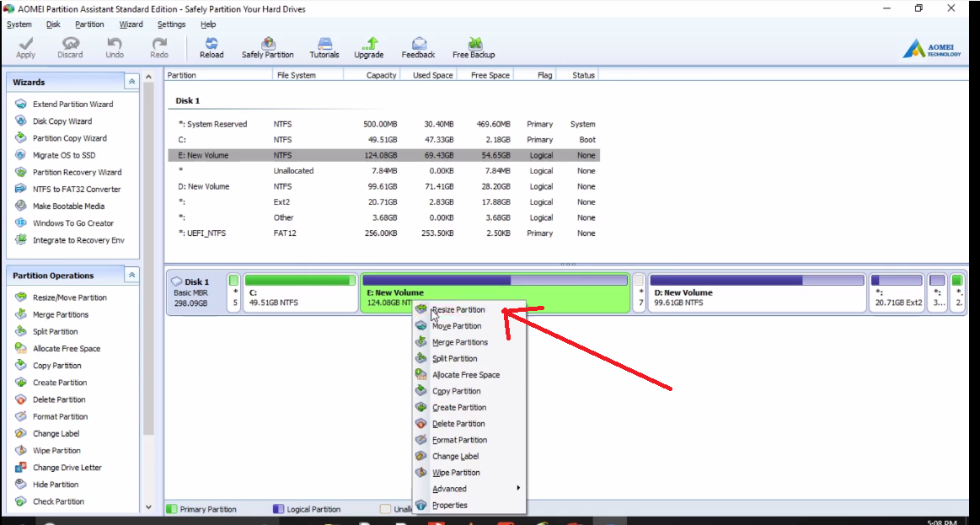
Task: Launch NTFS to FAT32 Converter
Action: click(x=76, y=189)
